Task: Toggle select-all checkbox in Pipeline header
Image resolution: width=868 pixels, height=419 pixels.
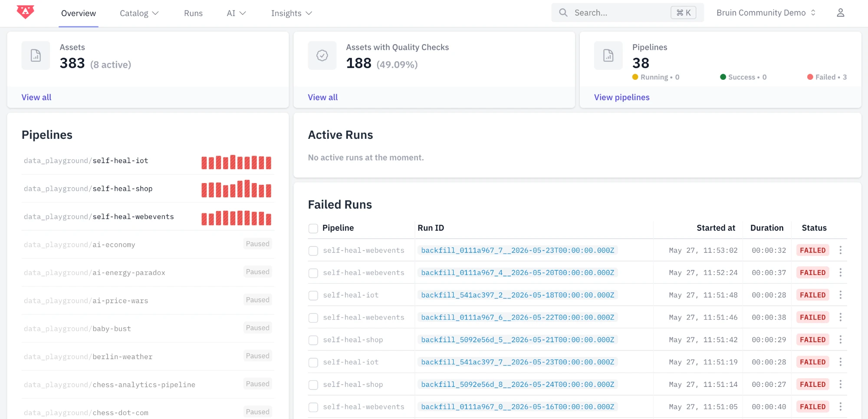Action: 313,228
